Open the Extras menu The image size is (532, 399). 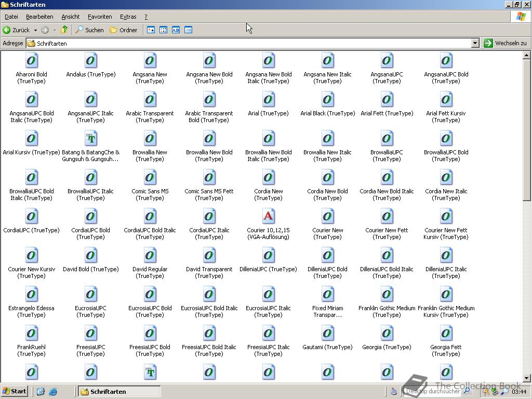point(128,17)
